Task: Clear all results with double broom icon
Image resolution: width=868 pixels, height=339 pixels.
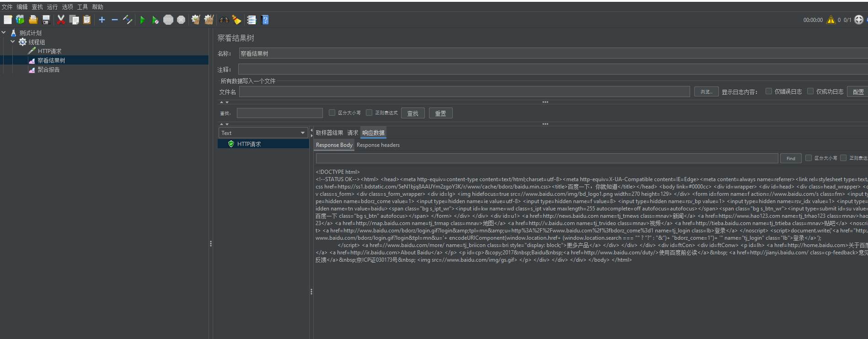Action: click(x=209, y=20)
